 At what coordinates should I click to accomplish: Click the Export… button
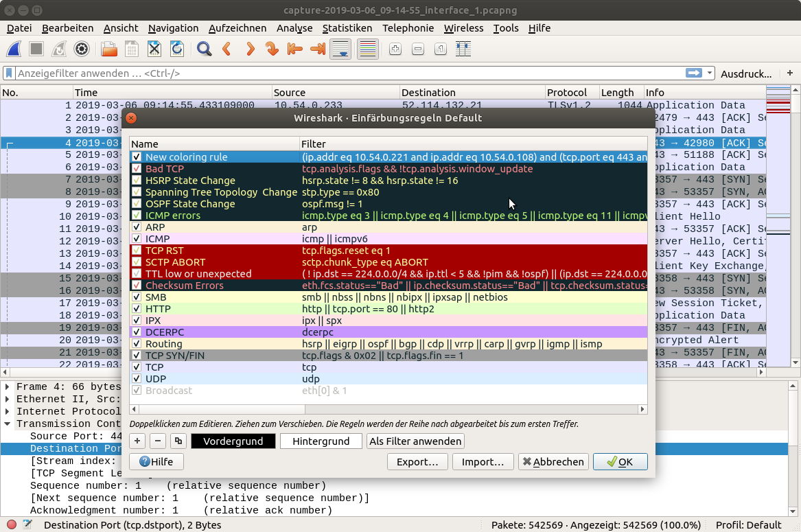(417, 462)
